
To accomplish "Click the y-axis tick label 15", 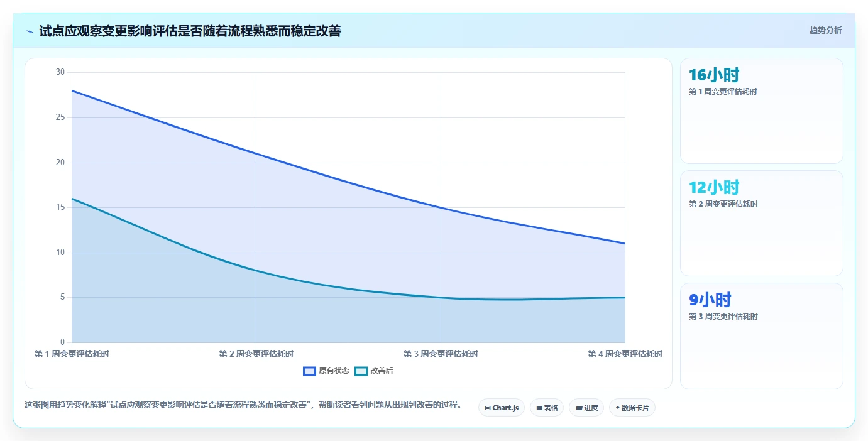I will click(x=60, y=207).
